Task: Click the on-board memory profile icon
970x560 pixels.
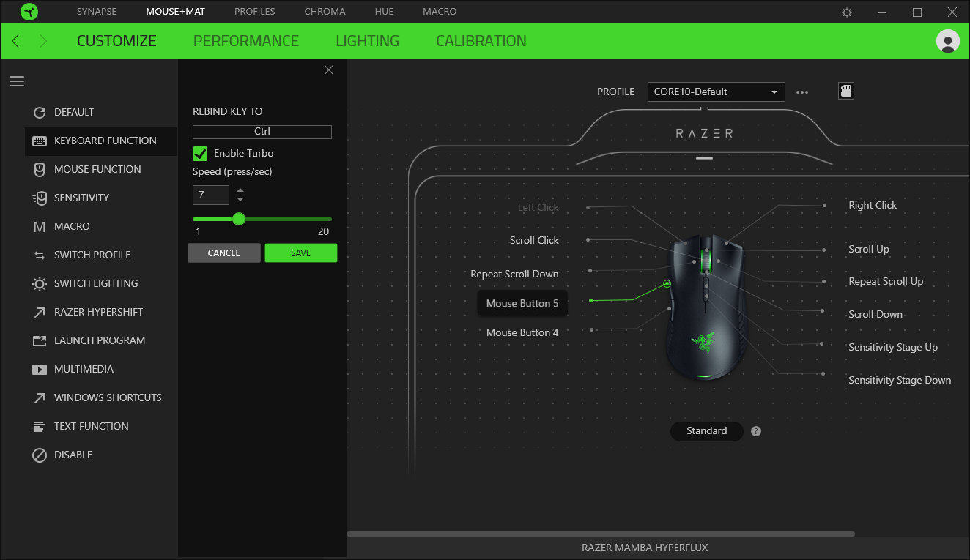Action: (x=846, y=92)
